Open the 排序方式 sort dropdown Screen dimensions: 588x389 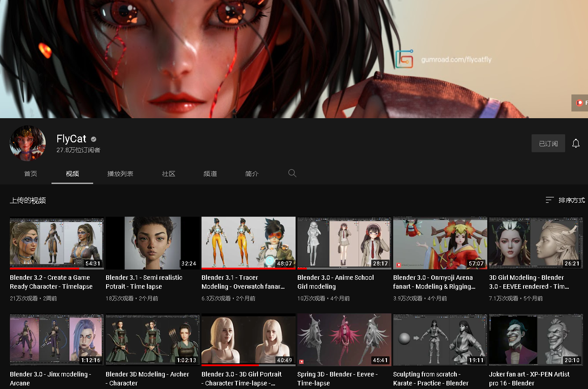click(565, 200)
